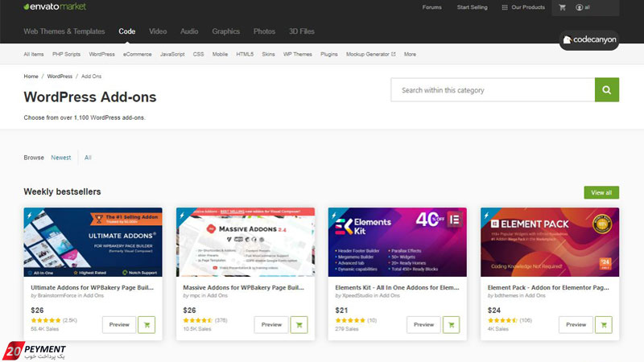
Task: Open Elements Kit title link
Action: coord(397,288)
